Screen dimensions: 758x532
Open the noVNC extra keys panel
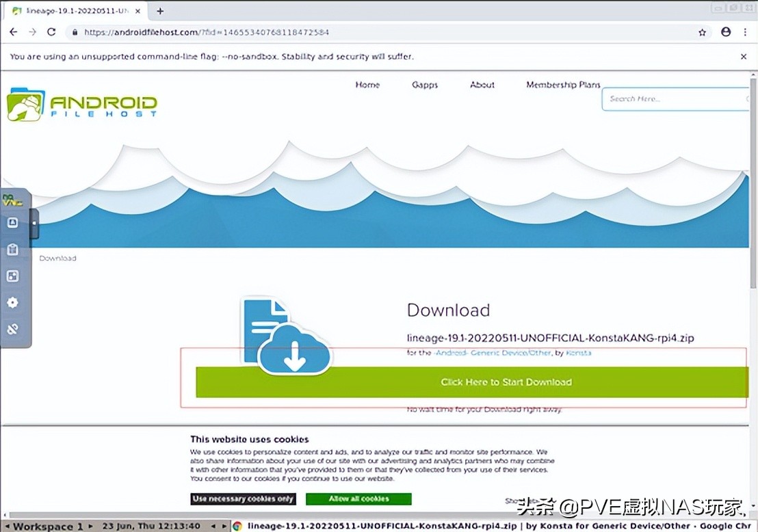[x=12, y=222]
